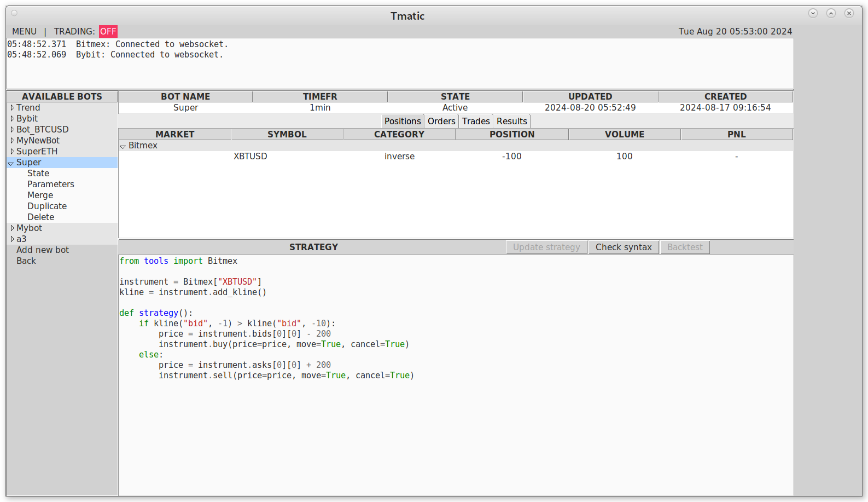Click Back in bots list

[x=26, y=261]
